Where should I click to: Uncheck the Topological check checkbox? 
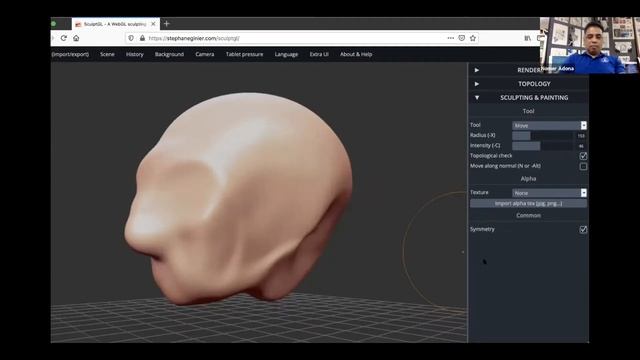pos(583,156)
